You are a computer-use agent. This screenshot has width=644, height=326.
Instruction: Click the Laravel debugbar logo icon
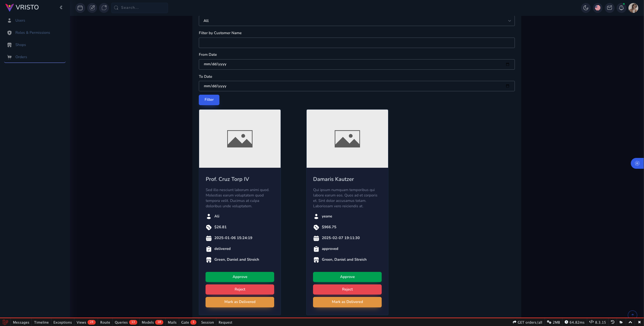tap(5, 322)
